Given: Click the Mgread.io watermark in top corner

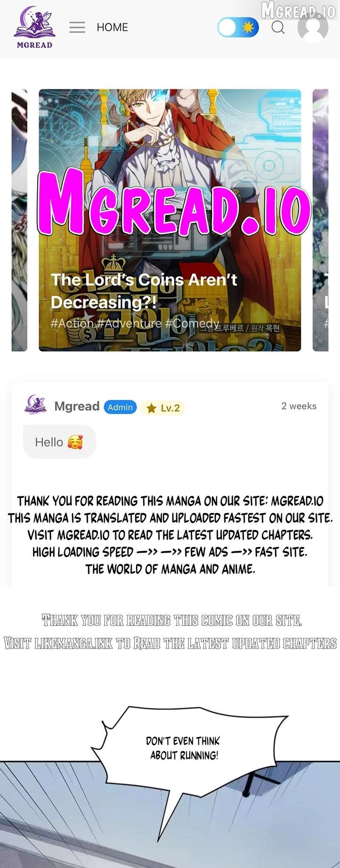Looking at the screenshot, I should [298, 10].
